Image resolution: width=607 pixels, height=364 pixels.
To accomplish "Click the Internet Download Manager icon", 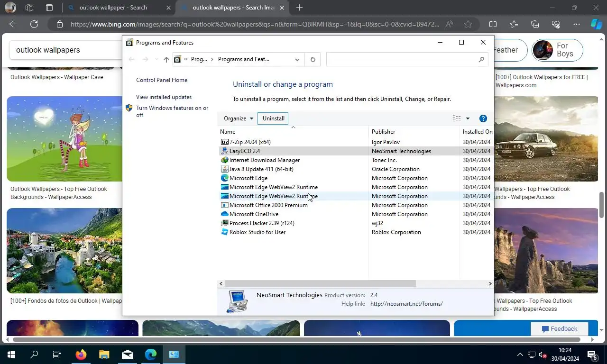I will 224,160.
